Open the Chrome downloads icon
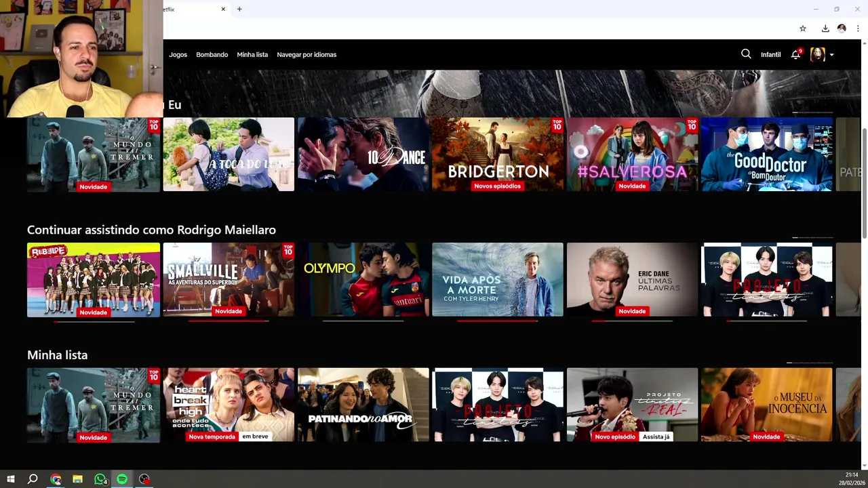The height and width of the screenshot is (488, 868). 825,28
